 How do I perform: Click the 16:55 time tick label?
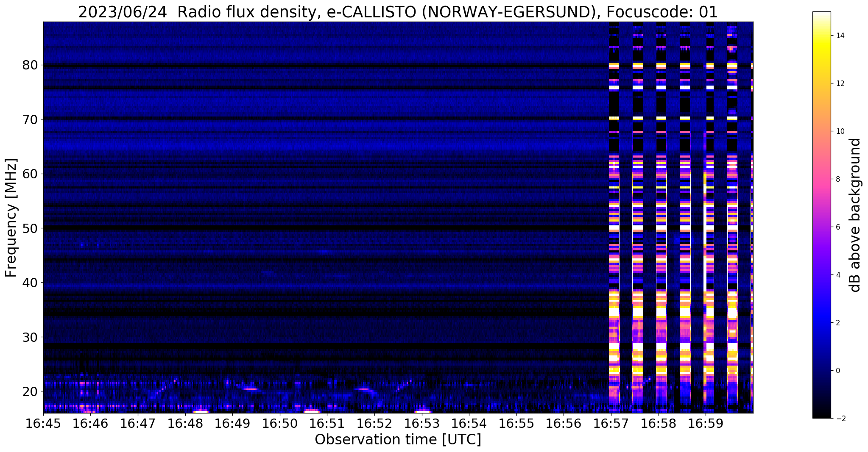pyautogui.click(x=516, y=424)
